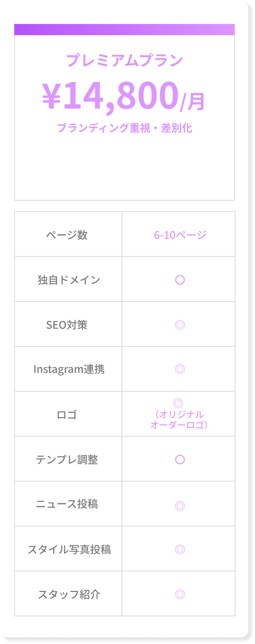
Task: Click the purple gradient bar atop the card
Action: pos(124,30)
